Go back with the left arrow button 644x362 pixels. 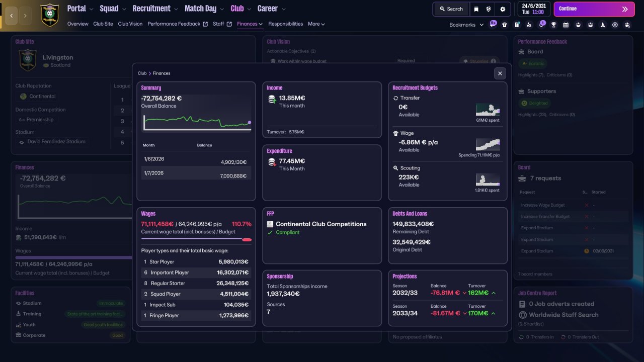pyautogui.click(x=12, y=16)
